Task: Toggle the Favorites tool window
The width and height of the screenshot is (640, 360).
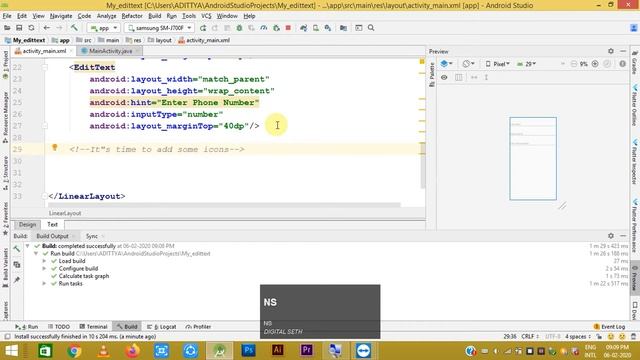Action: click(x=5, y=218)
